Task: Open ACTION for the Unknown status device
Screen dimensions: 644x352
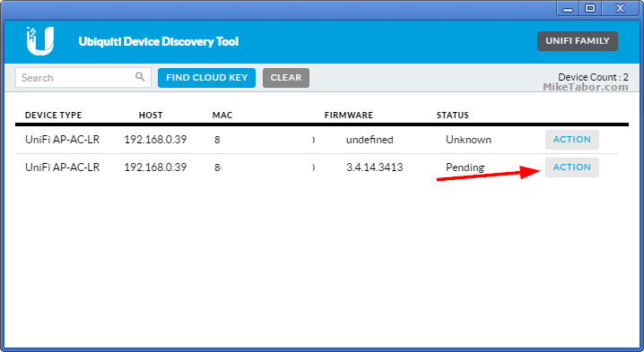Action: coord(572,140)
